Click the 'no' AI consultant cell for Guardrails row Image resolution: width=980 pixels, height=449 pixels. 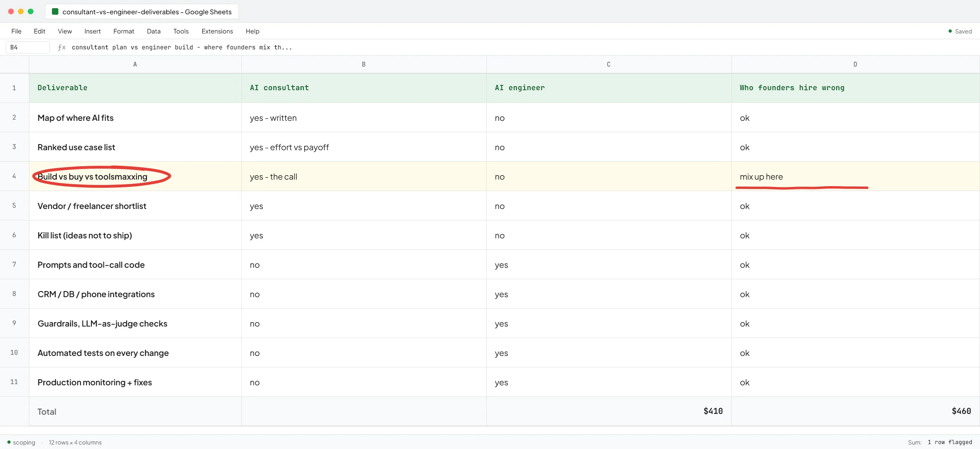click(x=364, y=323)
